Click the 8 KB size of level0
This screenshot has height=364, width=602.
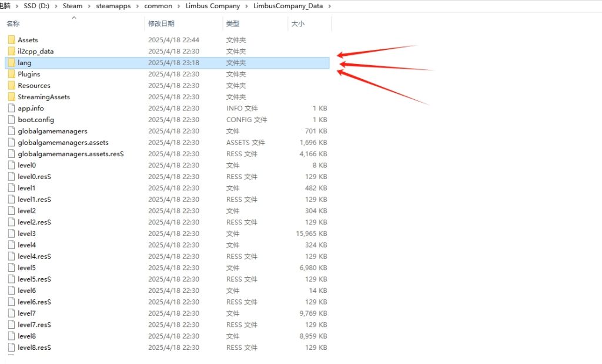tap(319, 166)
